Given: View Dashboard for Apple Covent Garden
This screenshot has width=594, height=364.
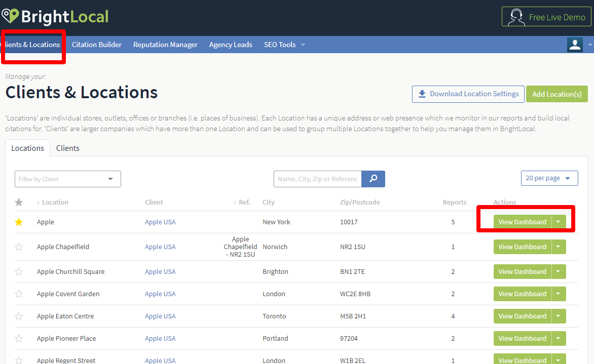Looking at the screenshot, I should pyautogui.click(x=523, y=294).
